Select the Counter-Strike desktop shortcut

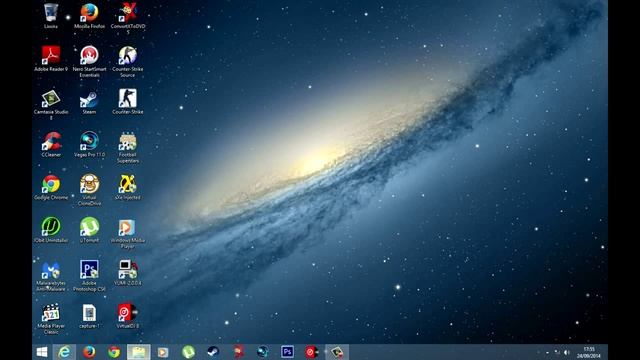tap(128, 101)
